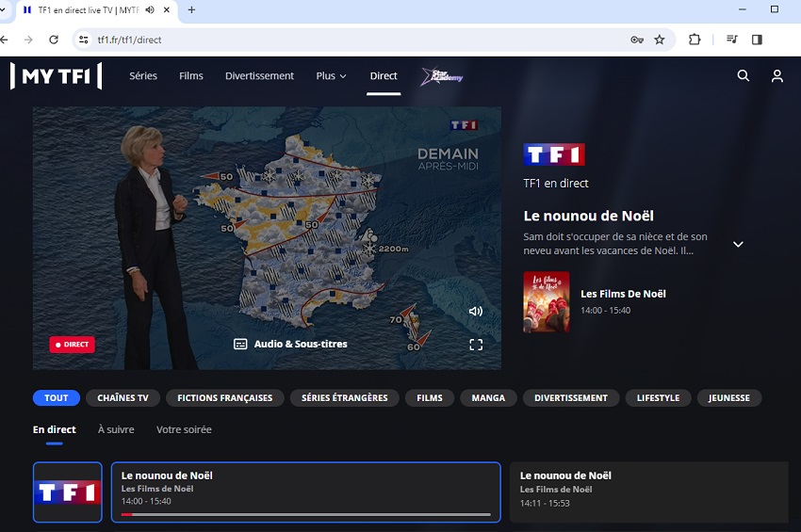801x532 pixels.
Task: Open the browser extensions puzzle icon
Action: click(695, 40)
